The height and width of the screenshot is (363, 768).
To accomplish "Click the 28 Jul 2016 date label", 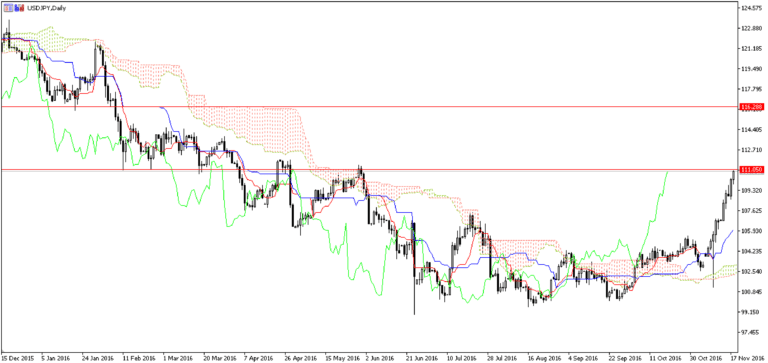I will click(x=502, y=358).
